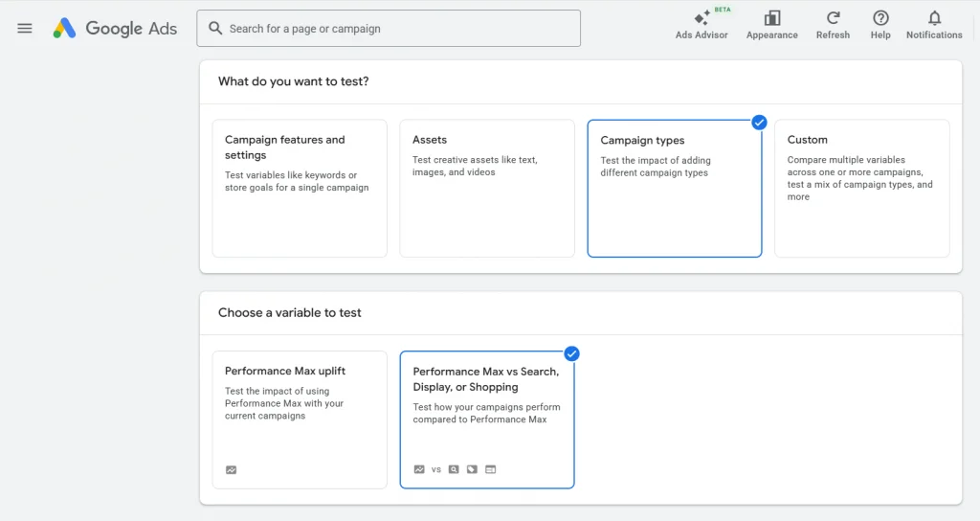Click 'Compare multiple variables' description text
Viewport: 980px width, 521px height.
(x=859, y=178)
